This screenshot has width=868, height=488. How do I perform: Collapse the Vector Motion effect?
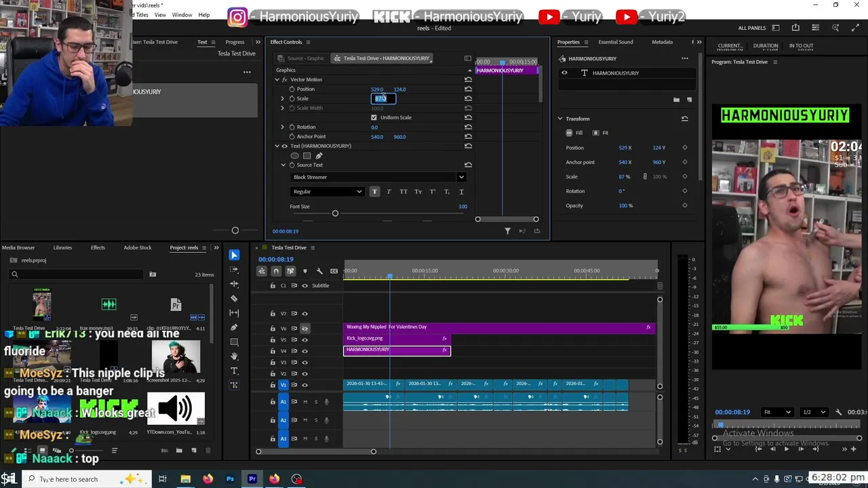tap(277, 79)
